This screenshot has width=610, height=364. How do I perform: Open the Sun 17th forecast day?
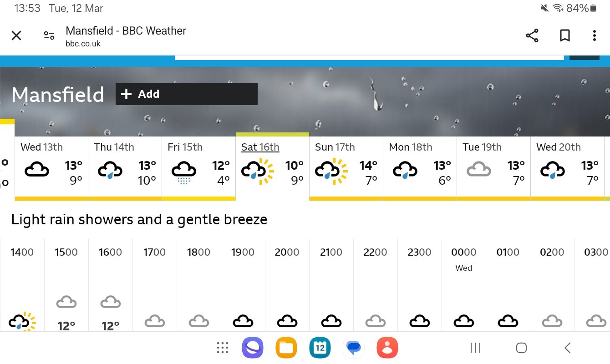[346, 168]
